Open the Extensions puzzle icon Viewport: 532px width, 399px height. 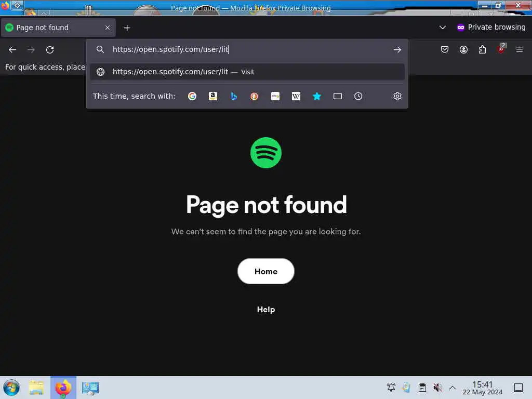click(x=482, y=49)
